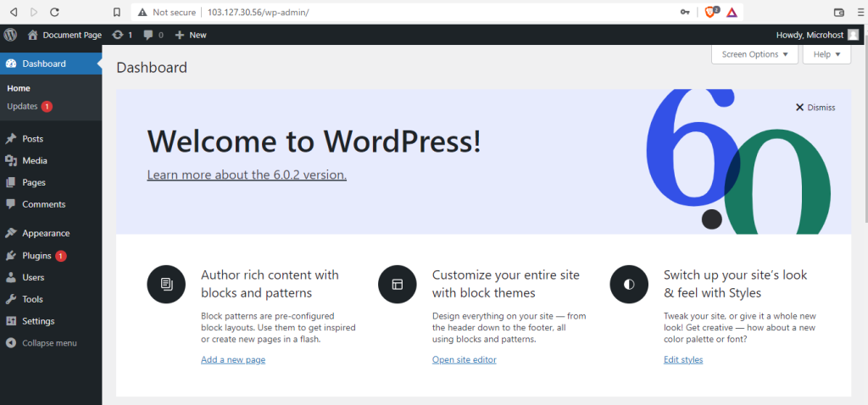868x405 pixels.
Task: Click the Users person icon
Action: coord(11,277)
